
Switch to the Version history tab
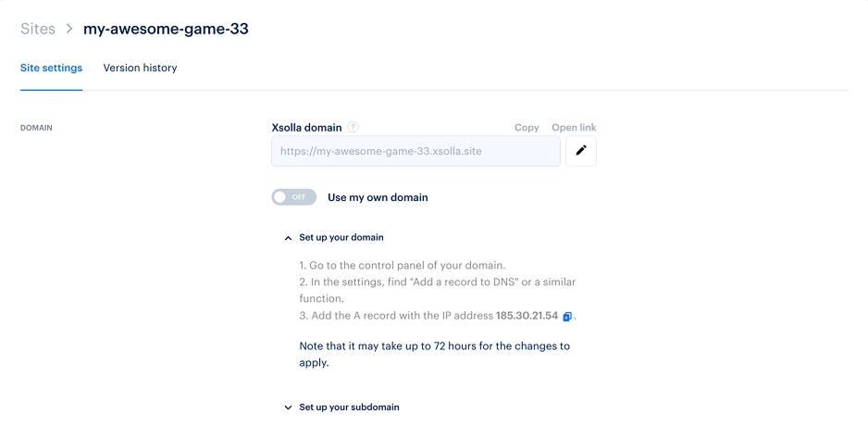click(x=140, y=69)
